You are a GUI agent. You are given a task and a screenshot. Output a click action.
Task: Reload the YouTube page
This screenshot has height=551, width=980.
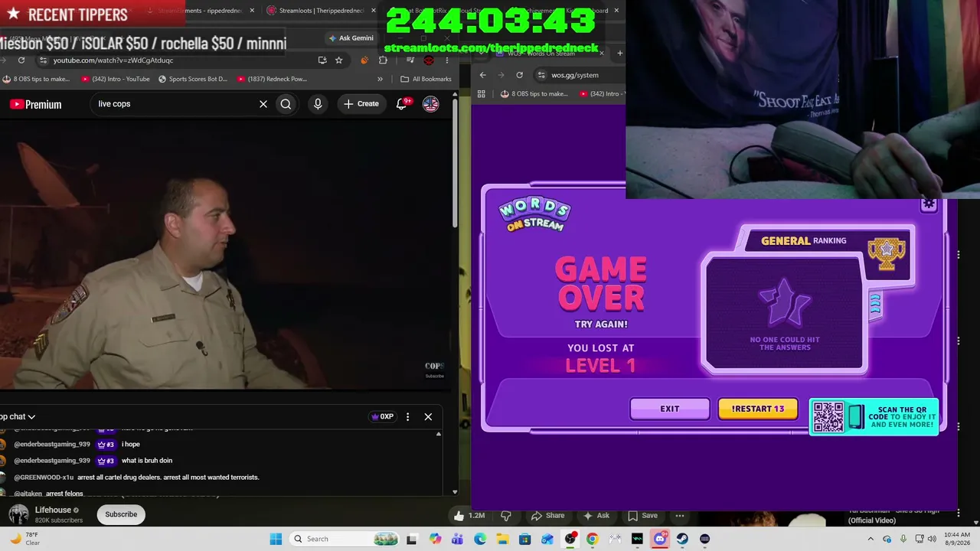pyautogui.click(x=21, y=60)
